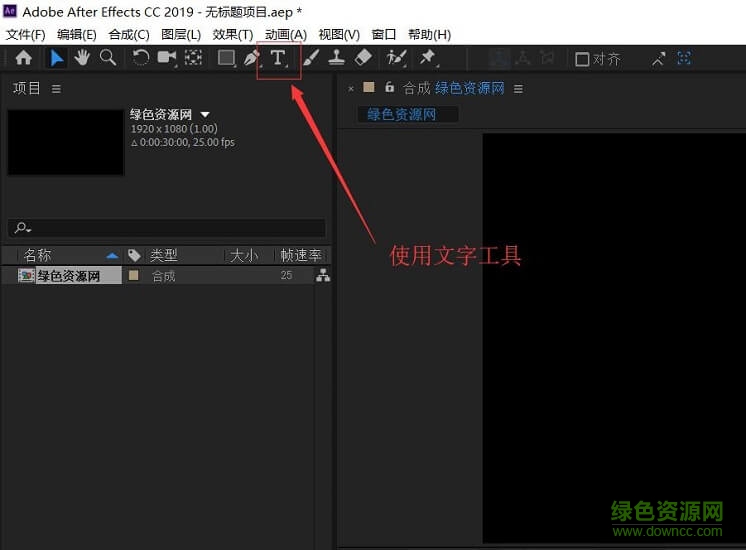746x550 pixels.
Task: Toggle the composition panel lock icon
Action: pos(390,88)
